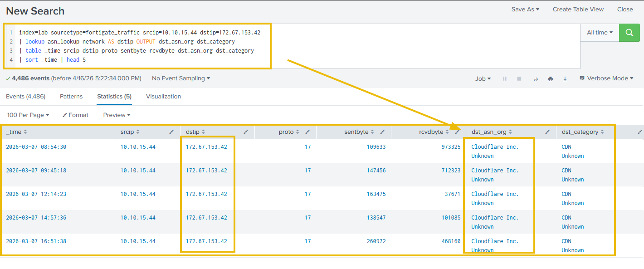The height and width of the screenshot is (269, 644).
Task: Click the 14:57:36 timestamp cell
Action: (x=36, y=218)
